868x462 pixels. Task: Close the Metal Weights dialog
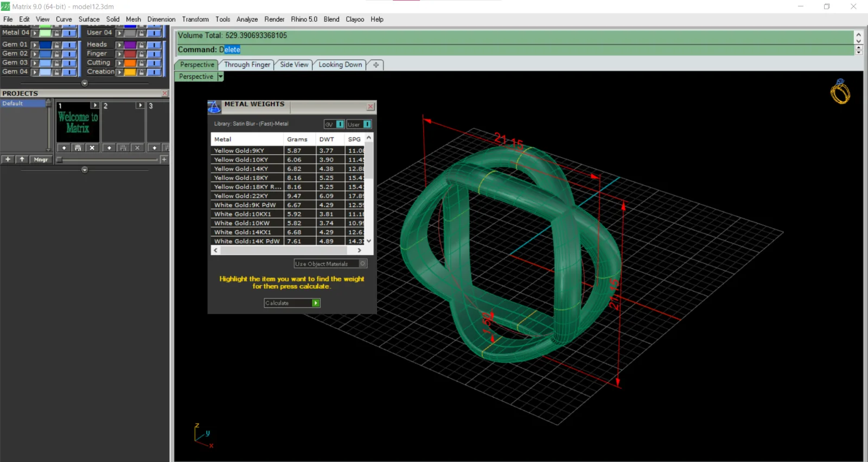click(x=371, y=106)
